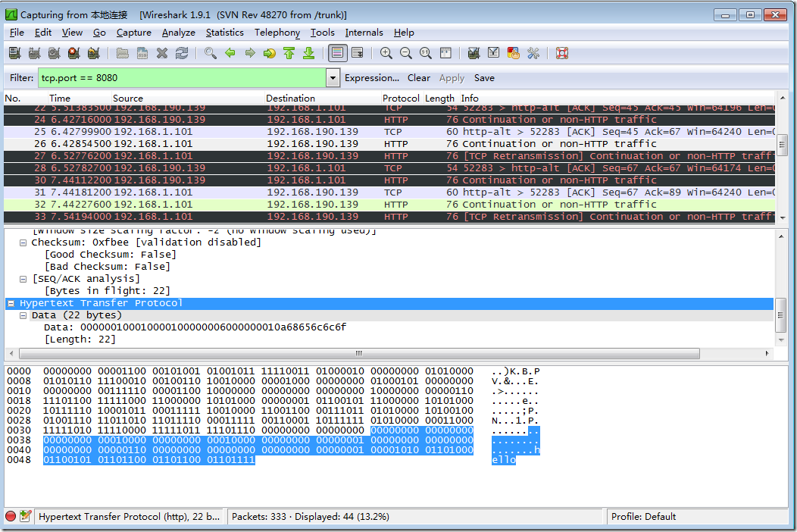Viewport: 797px width, 532px height.
Task: Jump to first packet icon
Action: coord(289,53)
